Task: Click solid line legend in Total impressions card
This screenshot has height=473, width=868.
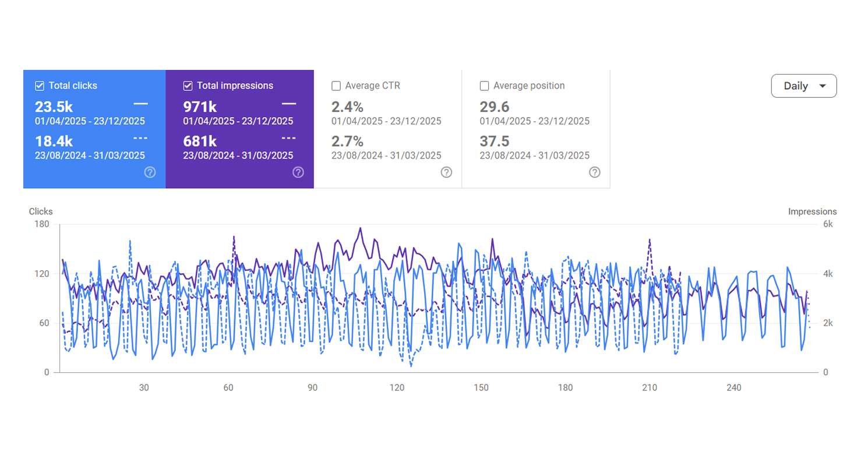Action: [x=289, y=104]
